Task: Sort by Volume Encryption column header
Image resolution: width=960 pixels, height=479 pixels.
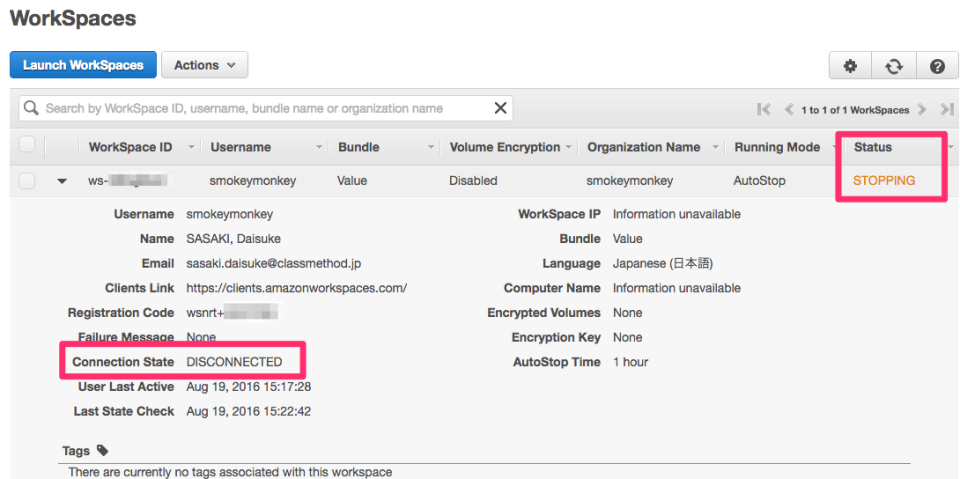Action: pos(504,147)
